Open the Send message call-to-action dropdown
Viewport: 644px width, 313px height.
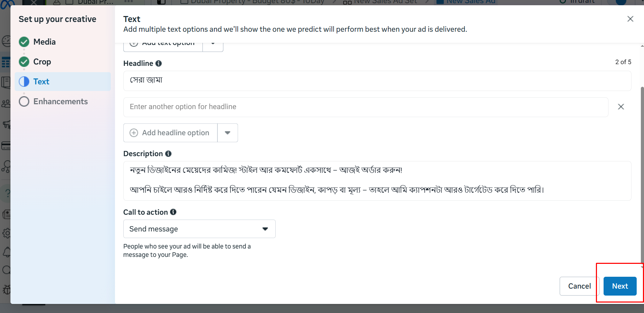(x=199, y=229)
